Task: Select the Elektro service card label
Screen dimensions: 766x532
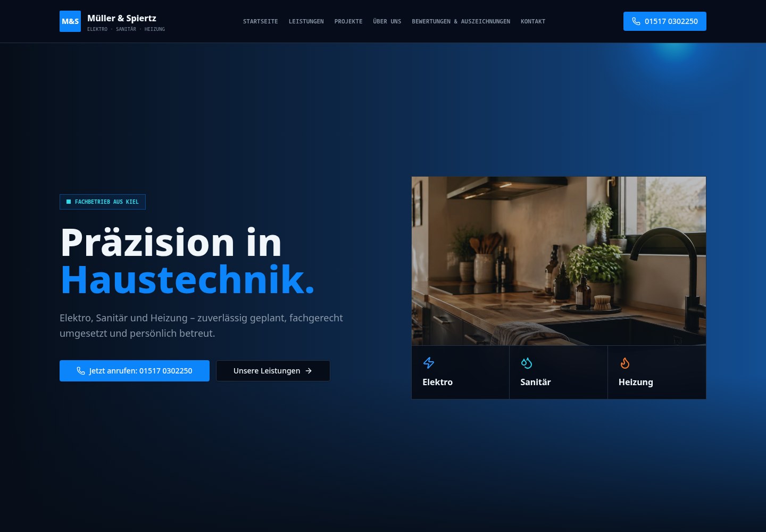Action: (x=438, y=382)
